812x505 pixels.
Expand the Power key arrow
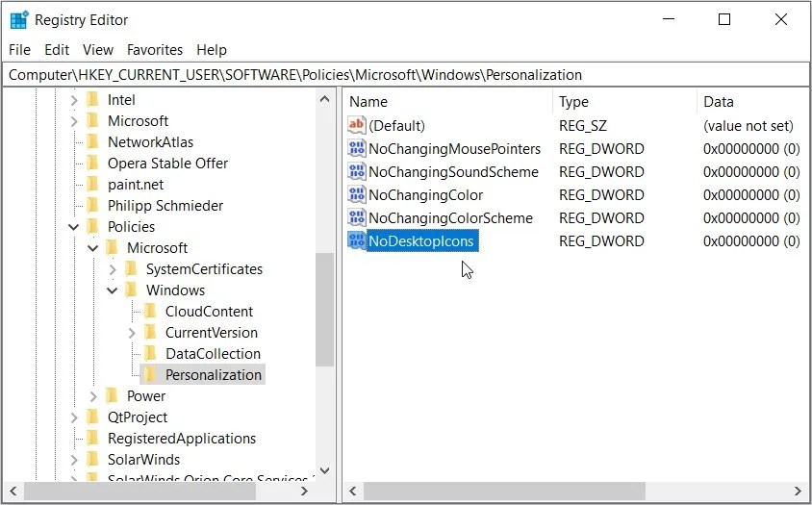point(93,396)
